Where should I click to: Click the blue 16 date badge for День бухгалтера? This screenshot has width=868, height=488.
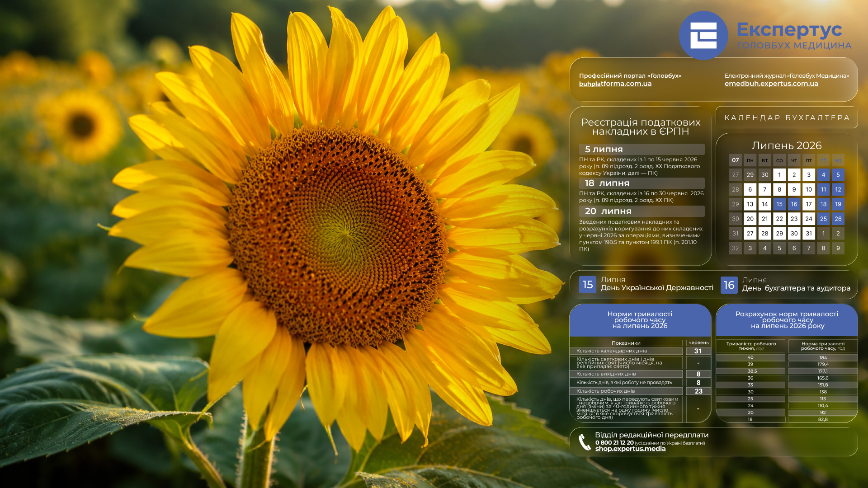[729, 285]
